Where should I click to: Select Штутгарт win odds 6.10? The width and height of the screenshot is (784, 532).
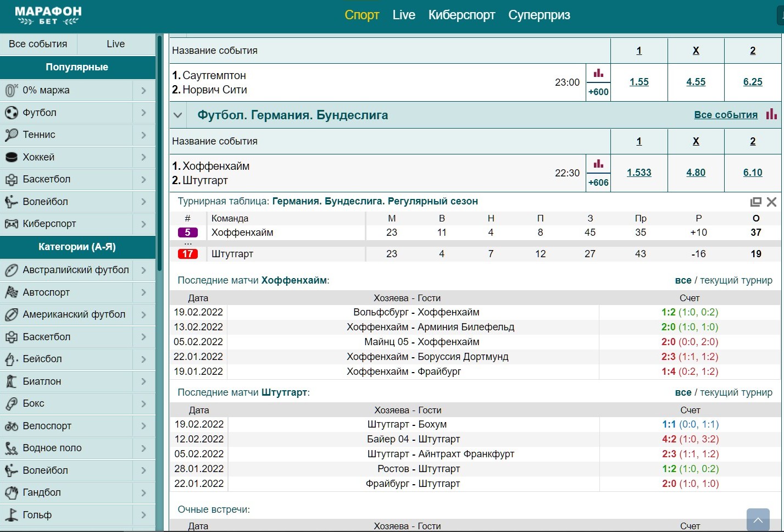coord(753,173)
